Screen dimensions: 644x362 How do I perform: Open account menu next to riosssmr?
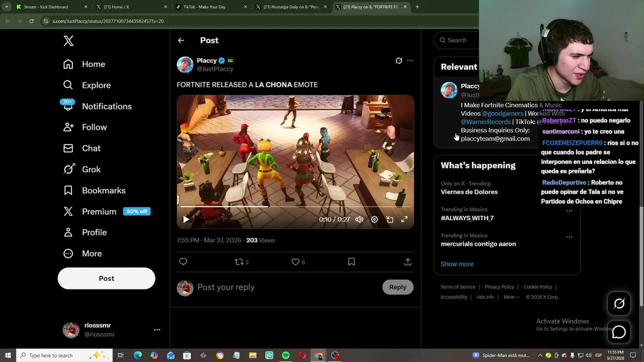[157, 330]
